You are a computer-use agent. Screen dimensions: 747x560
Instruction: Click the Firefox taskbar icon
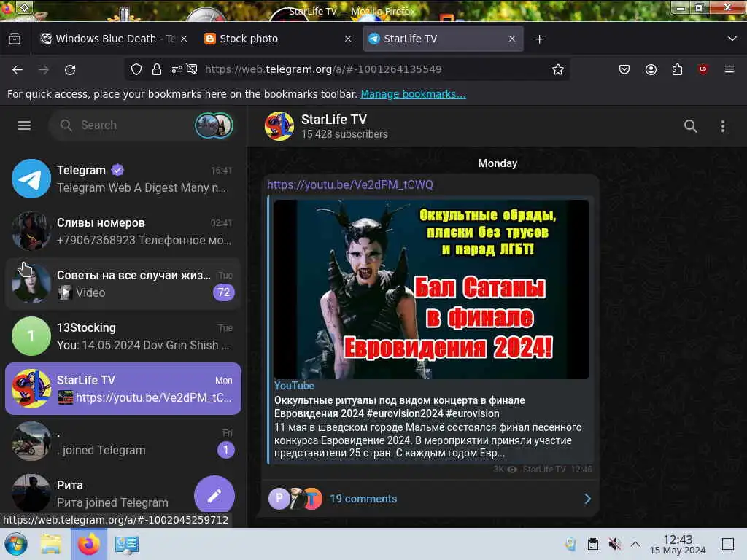coord(88,544)
